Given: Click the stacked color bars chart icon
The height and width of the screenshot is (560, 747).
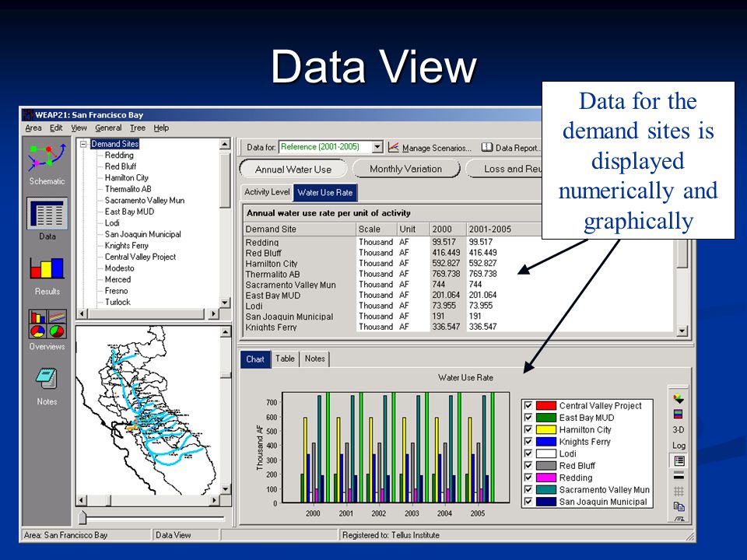Looking at the screenshot, I should pos(679,414).
